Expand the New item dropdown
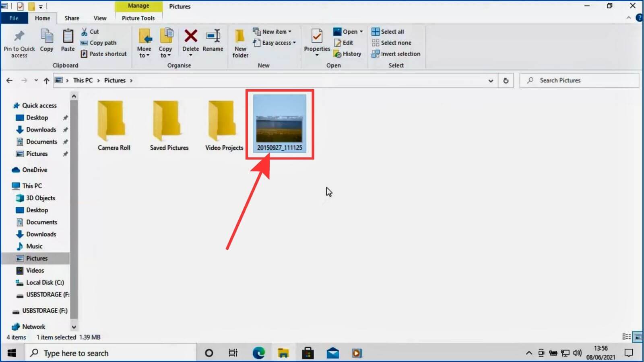This screenshot has width=644, height=362. coord(273,31)
